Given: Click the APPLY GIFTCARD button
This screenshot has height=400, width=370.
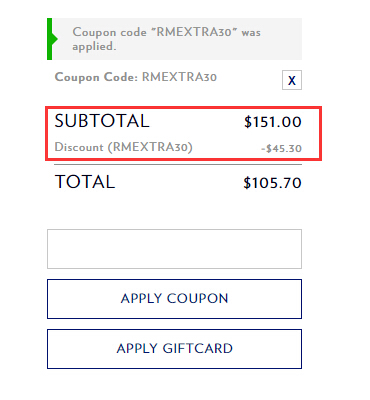Looking at the screenshot, I should pos(174,349).
